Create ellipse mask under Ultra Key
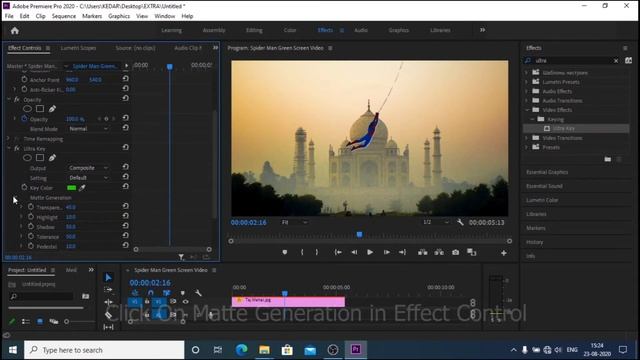 click(x=27, y=158)
